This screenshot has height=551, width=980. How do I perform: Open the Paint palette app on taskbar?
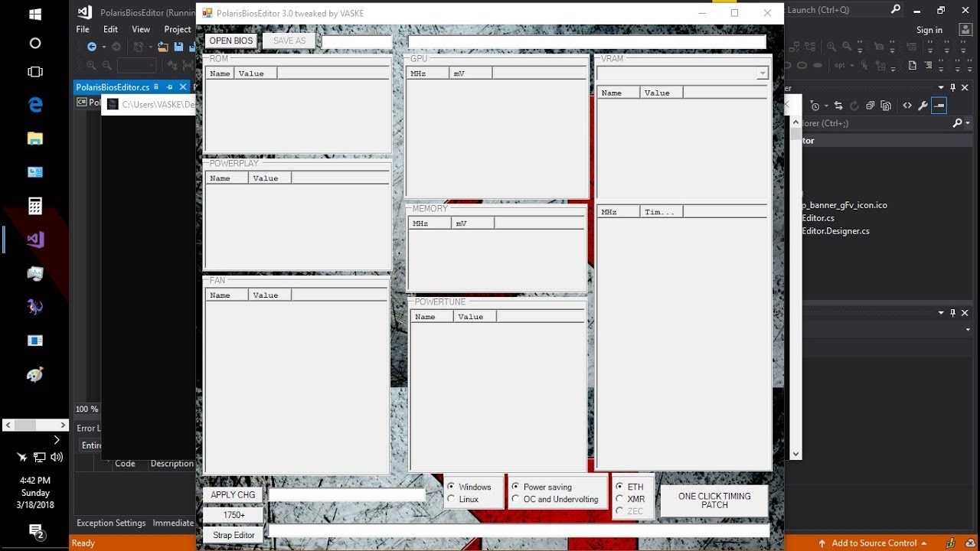pos(35,375)
